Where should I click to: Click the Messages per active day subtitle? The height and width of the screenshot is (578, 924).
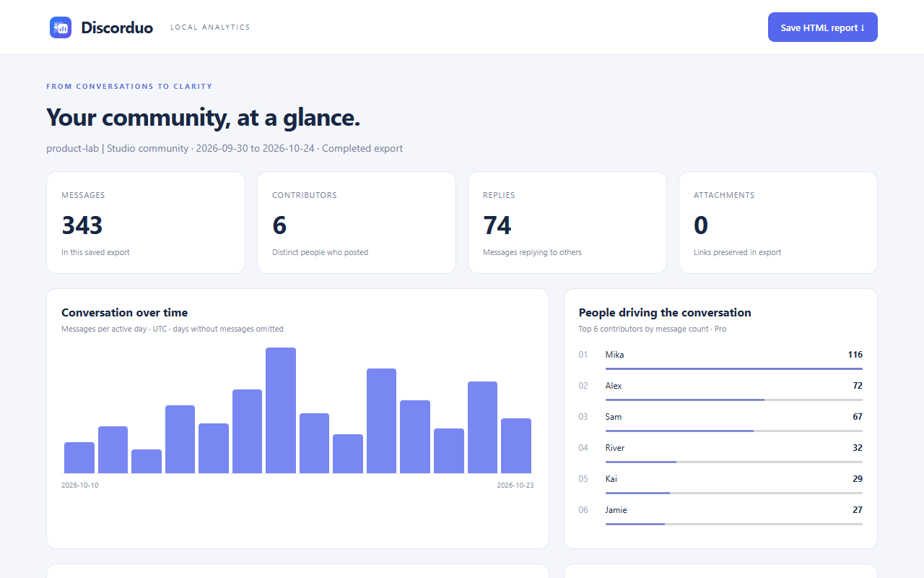(x=173, y=329)
